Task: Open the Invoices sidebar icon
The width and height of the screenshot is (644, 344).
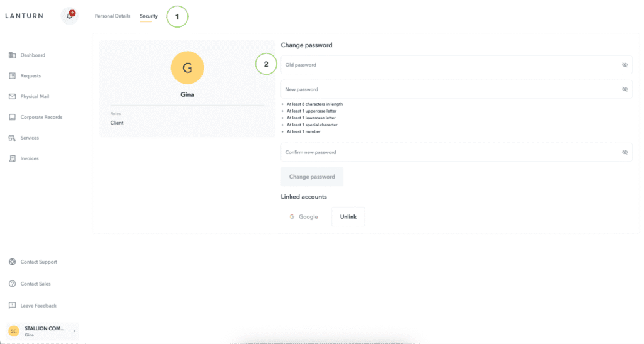Action: tap(13, 158)
